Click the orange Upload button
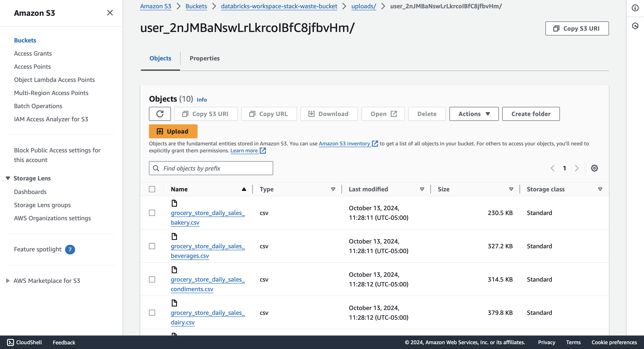Viewport: 644px width, 349px height. pos(173,131)
